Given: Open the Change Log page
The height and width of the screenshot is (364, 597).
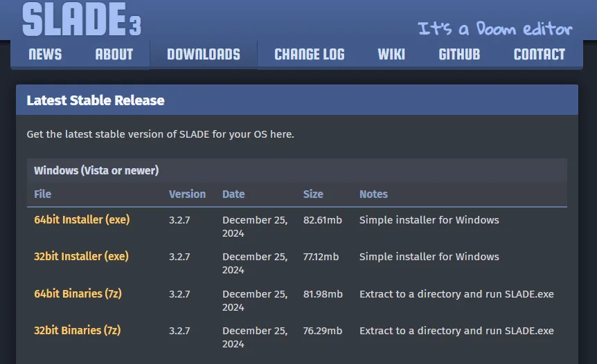Looking at the screenshot, I should tap(310, 55).
